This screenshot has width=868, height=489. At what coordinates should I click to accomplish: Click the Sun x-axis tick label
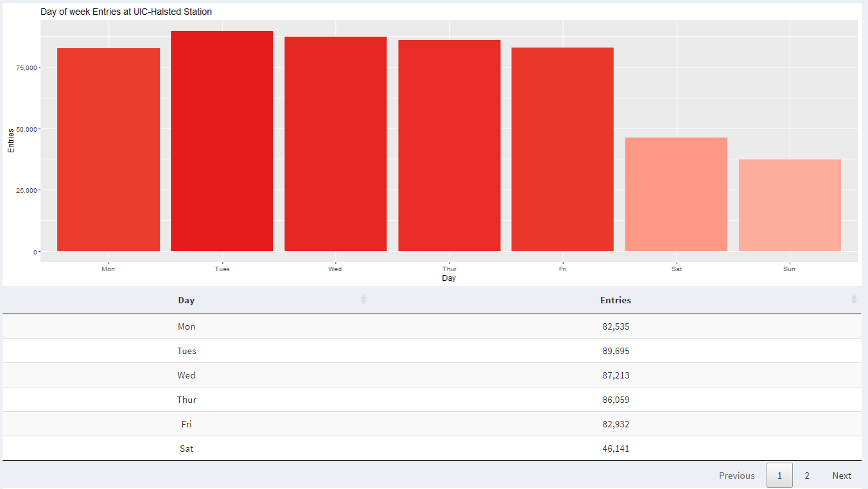click(790, 269)
